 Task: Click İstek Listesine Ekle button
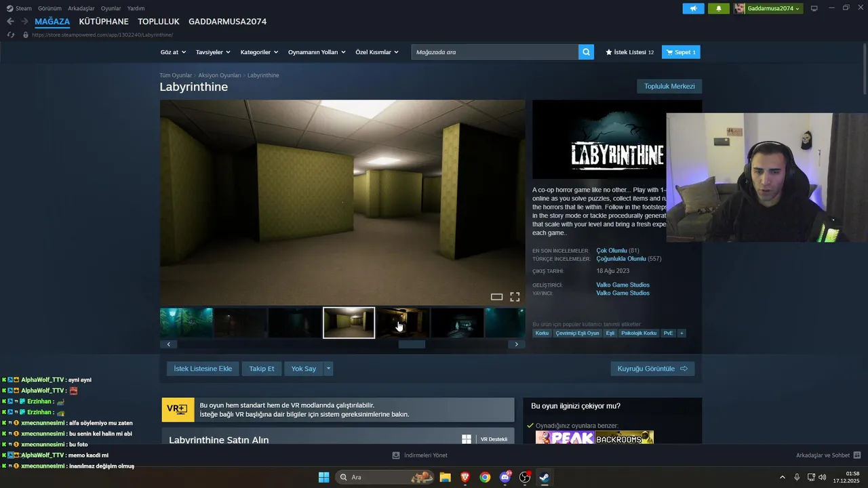click(203, 369)
